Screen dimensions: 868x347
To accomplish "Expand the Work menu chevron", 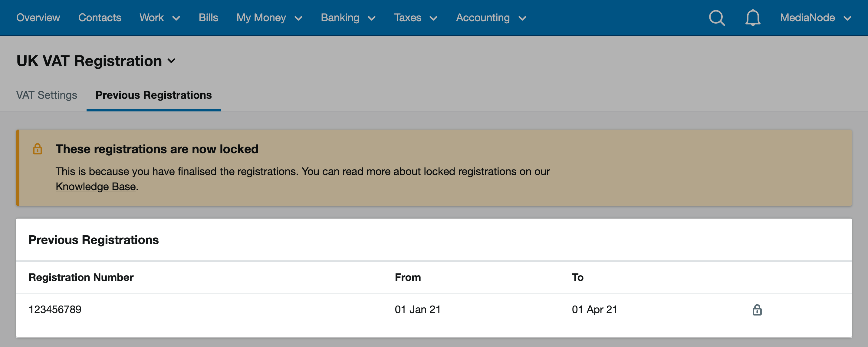I will coord(176,18).
